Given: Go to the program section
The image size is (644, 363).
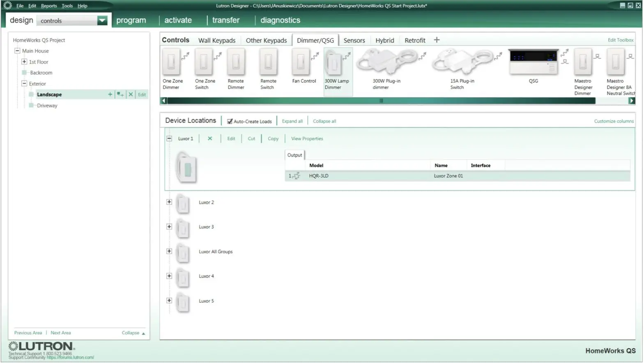Looking at the screenshot, I should click(131, 20).
